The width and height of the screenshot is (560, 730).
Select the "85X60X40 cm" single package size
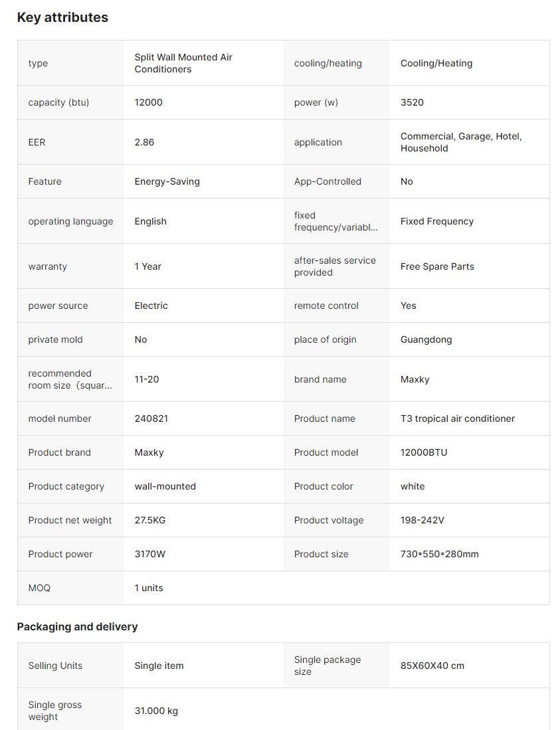[x=432, y=666]
